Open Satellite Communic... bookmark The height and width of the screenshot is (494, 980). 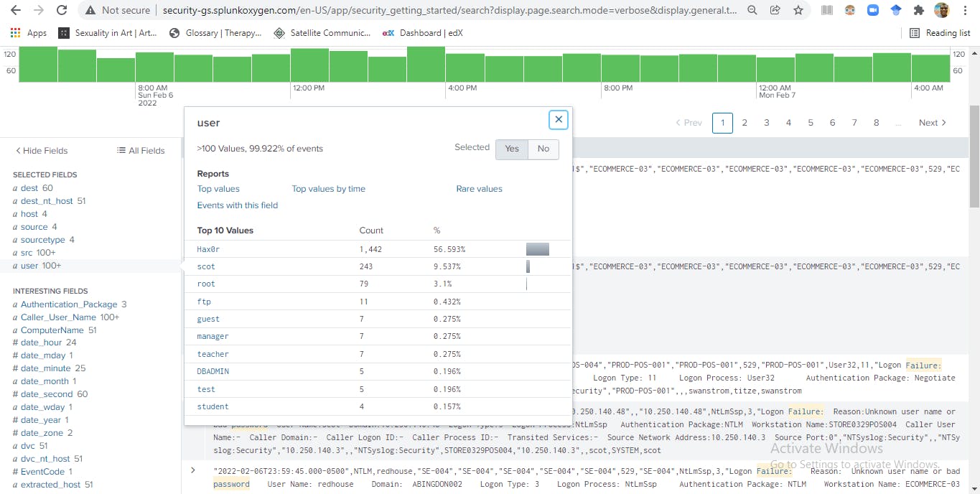point(322,33)
